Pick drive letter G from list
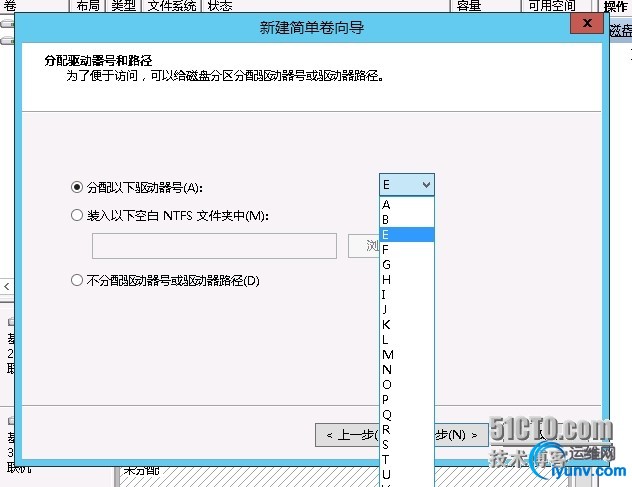This screenshot has height=487, width=632. click(x=407, y=264)
